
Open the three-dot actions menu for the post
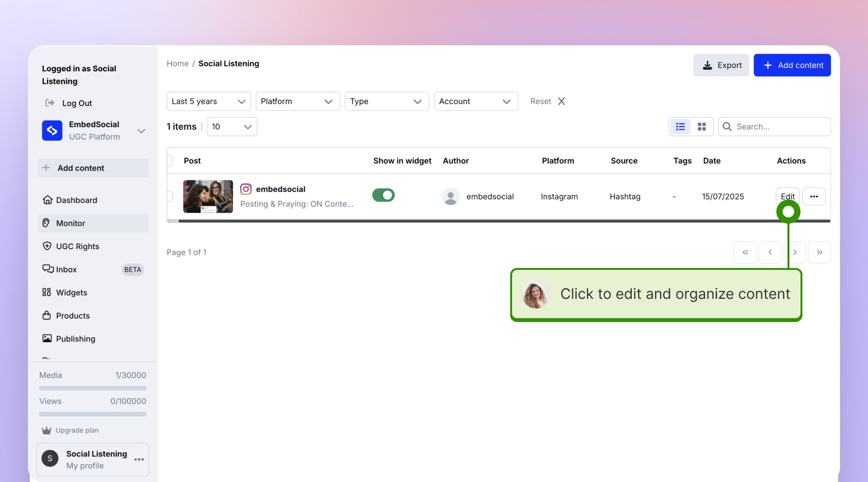[x=814, y=196]
